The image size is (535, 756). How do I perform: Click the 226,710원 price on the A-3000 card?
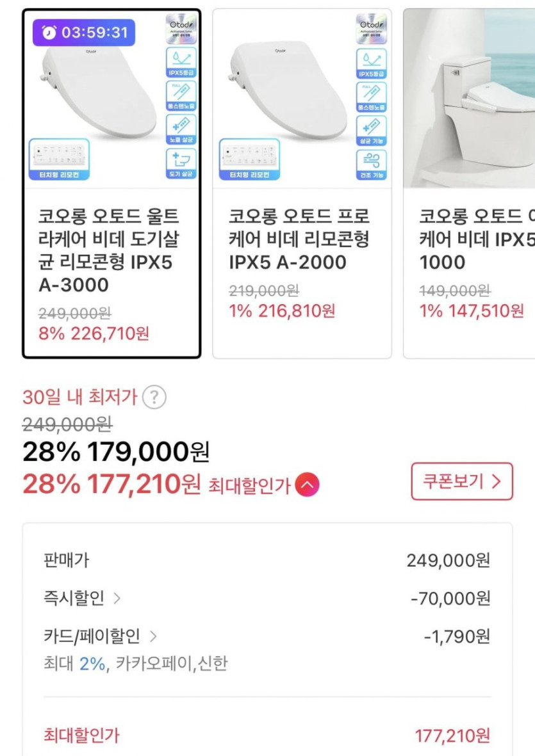[110, 334]
